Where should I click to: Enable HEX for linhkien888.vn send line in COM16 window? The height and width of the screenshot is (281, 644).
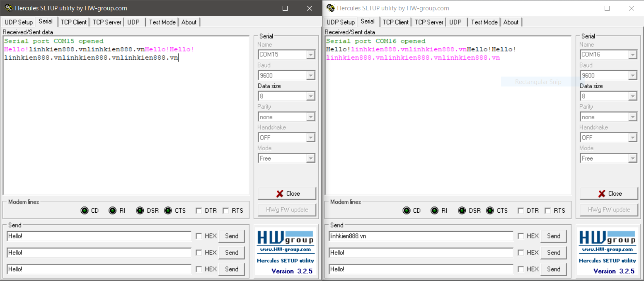coord(521,236)
